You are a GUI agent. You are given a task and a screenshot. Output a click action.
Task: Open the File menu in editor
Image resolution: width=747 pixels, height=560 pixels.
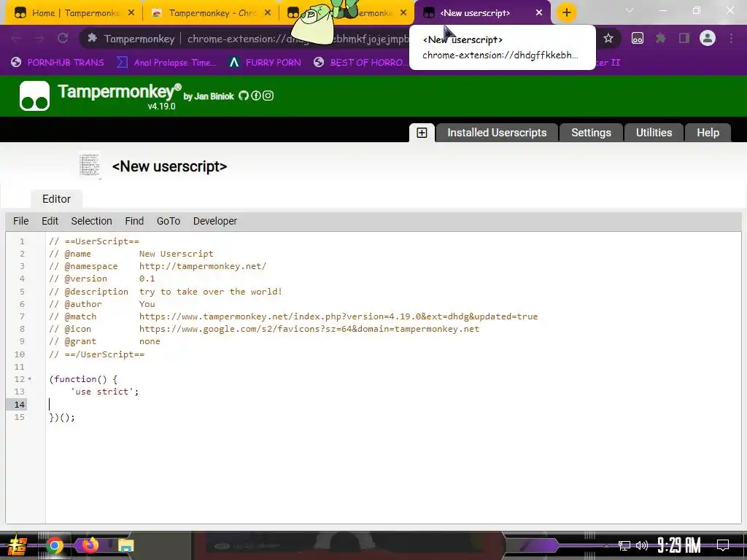[21, 221]
